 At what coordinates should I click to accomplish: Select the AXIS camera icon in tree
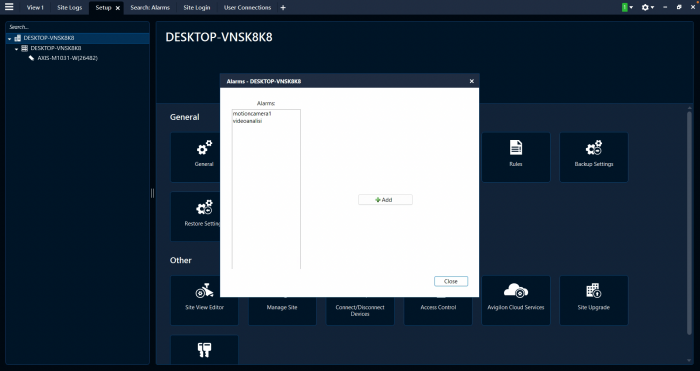[x=31, y=58]
